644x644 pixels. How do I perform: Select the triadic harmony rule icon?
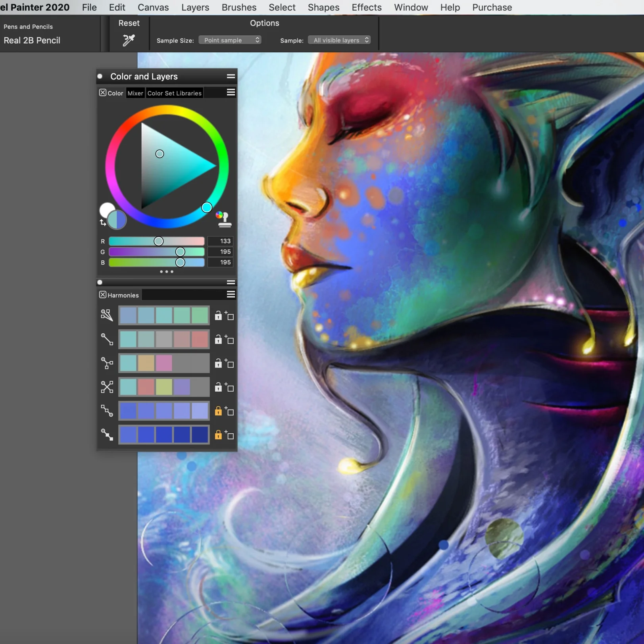pos(107,363)
